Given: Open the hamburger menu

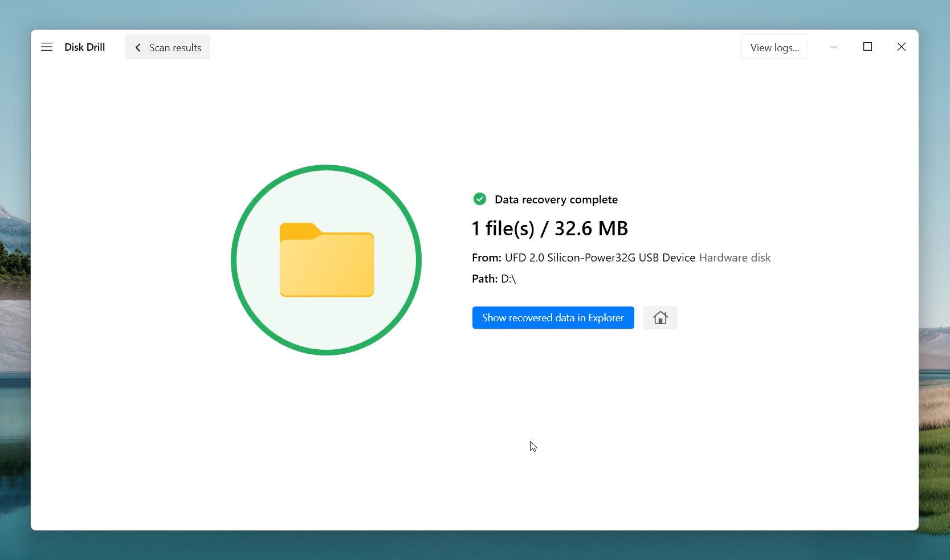Looking at the screenshot, I should point(47,47).
